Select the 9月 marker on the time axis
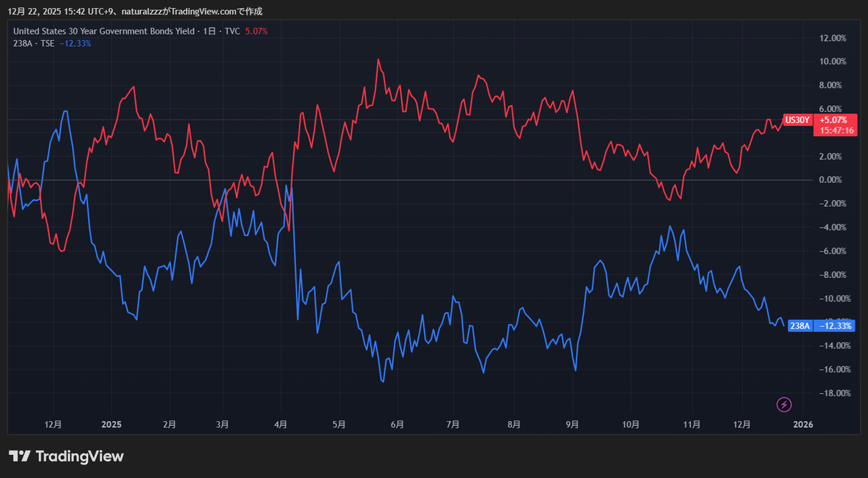The image size is (868, 478). 572,424
